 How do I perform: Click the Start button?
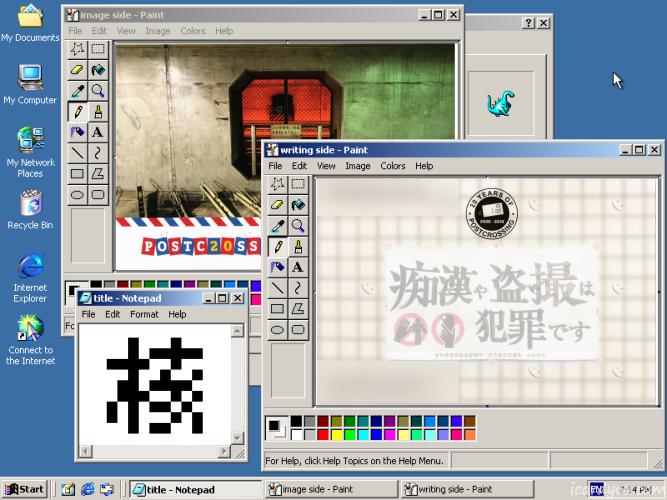(x=24, y=489)
